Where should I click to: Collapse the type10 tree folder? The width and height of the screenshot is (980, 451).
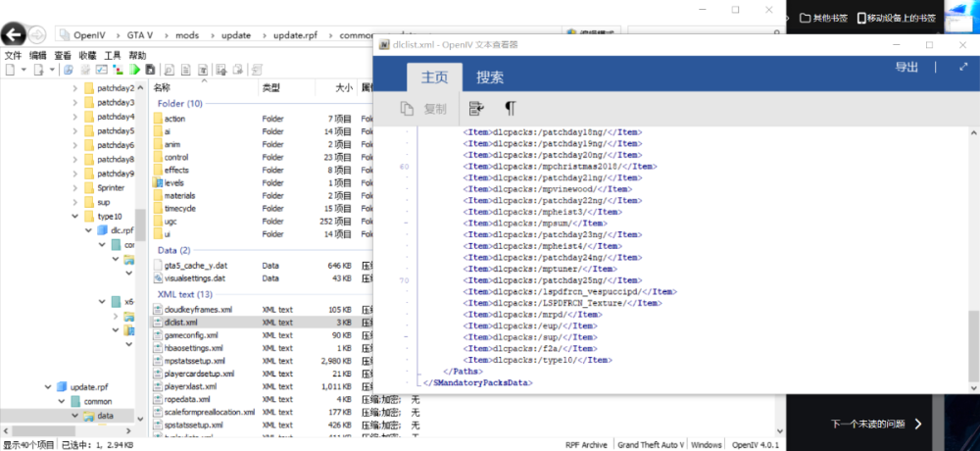coord(76,217)
